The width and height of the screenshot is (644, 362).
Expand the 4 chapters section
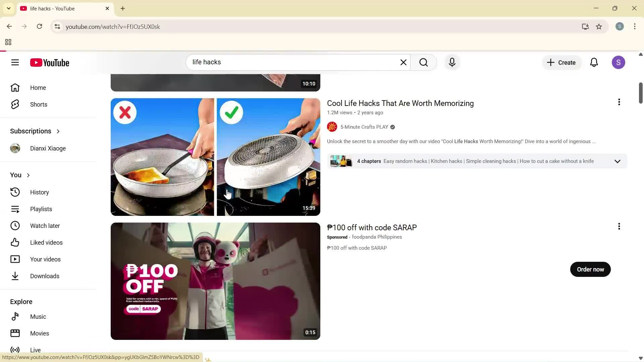click(618, 161)
